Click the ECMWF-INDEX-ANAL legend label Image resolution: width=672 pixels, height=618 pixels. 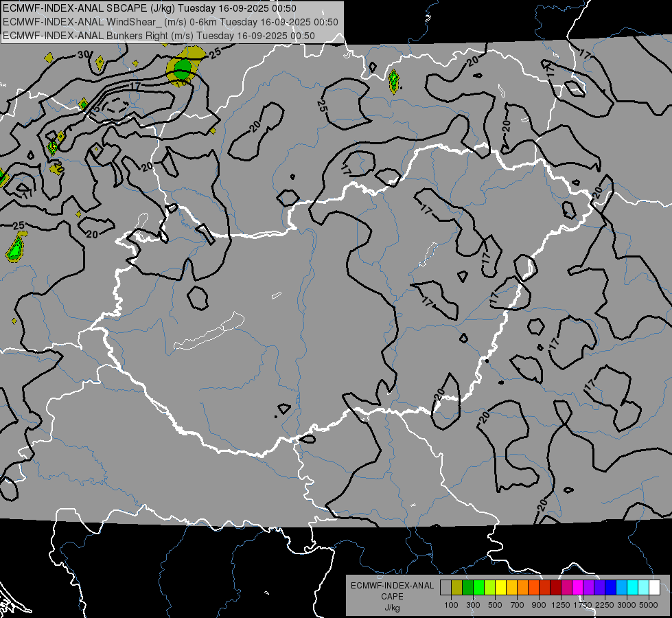392,586
